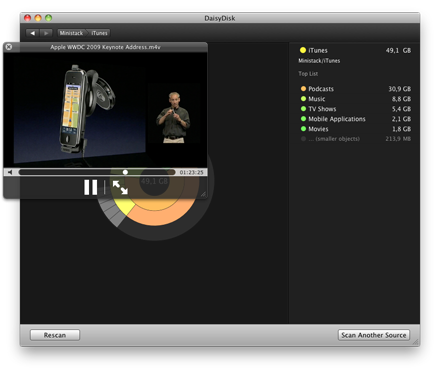Click the video playback position knob

coord(125,172)
